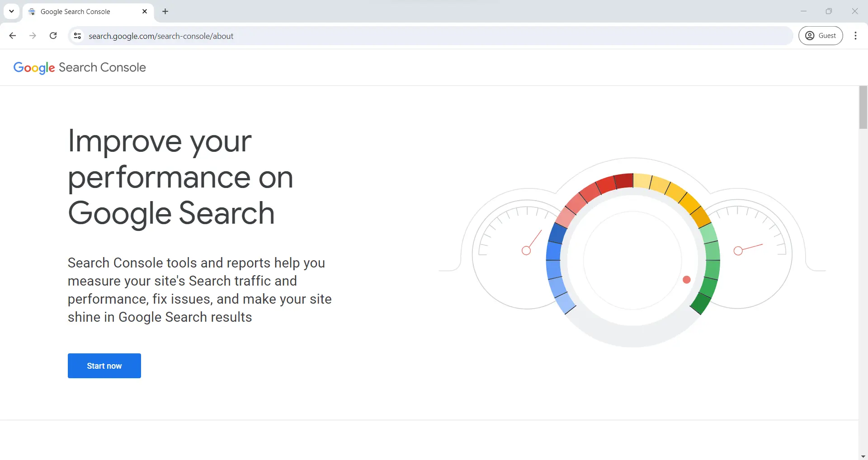Close the Google Search Console tab
Screen dimensions: 868x460
click(145, 11)
